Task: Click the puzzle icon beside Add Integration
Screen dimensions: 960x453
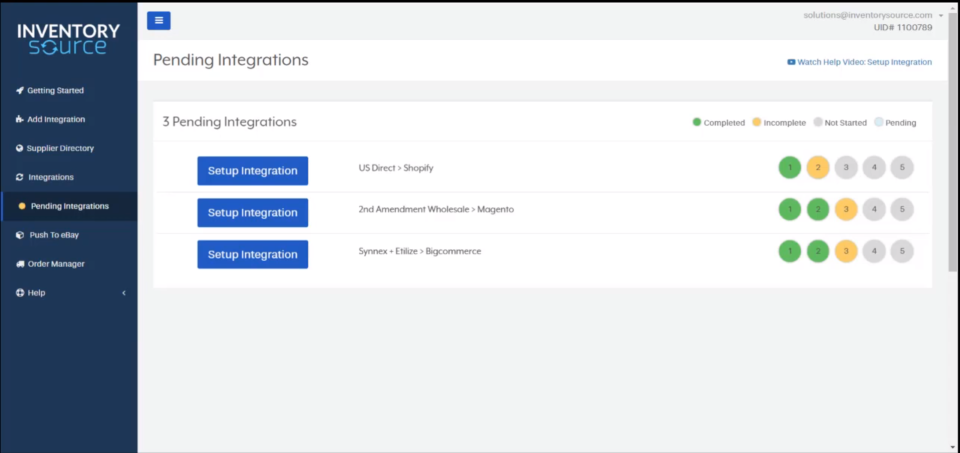Action: click(20, 119)
